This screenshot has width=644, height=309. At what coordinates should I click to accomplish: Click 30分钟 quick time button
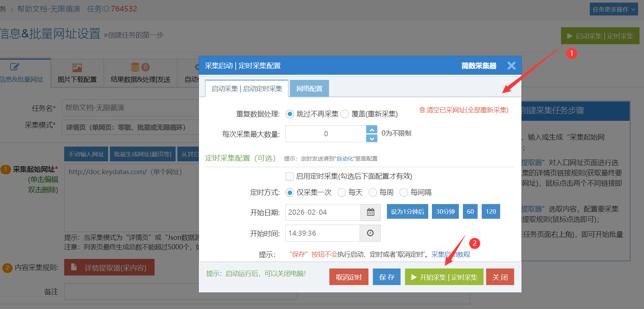[446, 211]
